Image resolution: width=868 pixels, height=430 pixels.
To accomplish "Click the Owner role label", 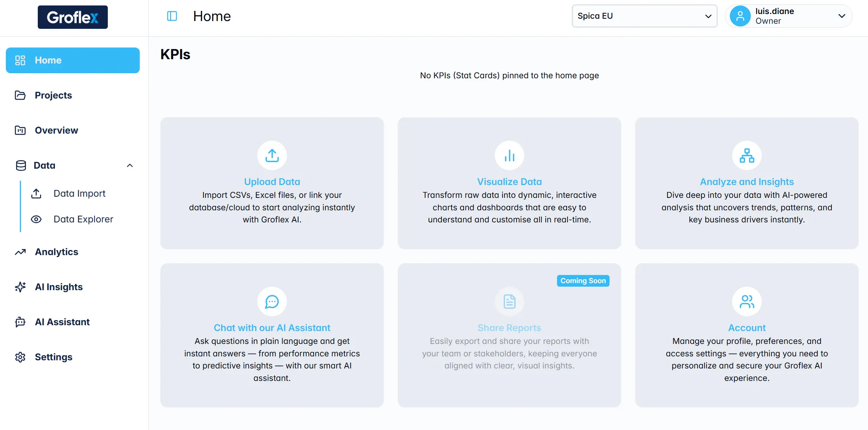I will pyautogui.click(x=768, y=21).
